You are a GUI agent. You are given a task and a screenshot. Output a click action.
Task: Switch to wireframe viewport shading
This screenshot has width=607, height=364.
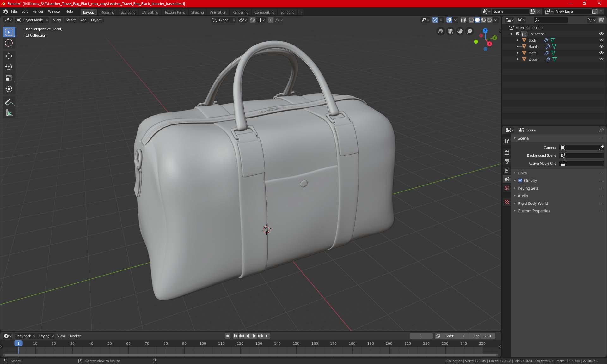click(x=471, y=20)
